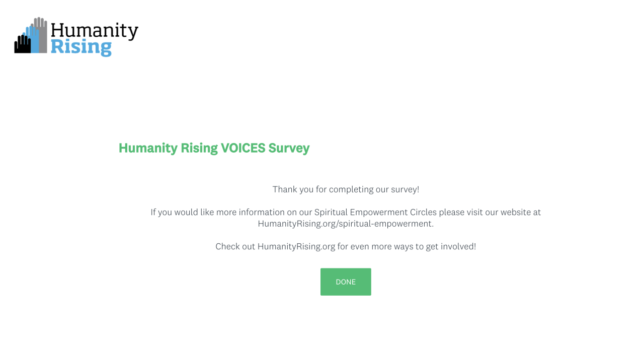Viewport: 644px width, 342px height.
Task: Click the black hand in the logo
Action: [x=21, y=45]
